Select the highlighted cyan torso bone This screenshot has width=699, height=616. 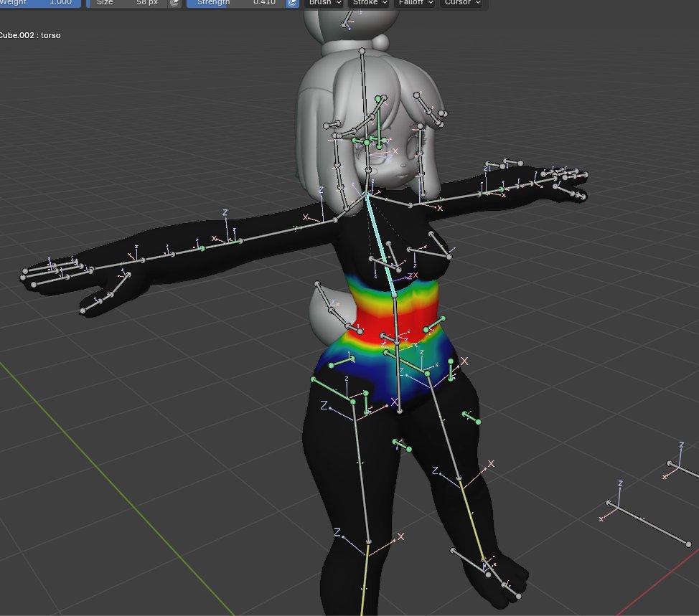coord(380,244)
